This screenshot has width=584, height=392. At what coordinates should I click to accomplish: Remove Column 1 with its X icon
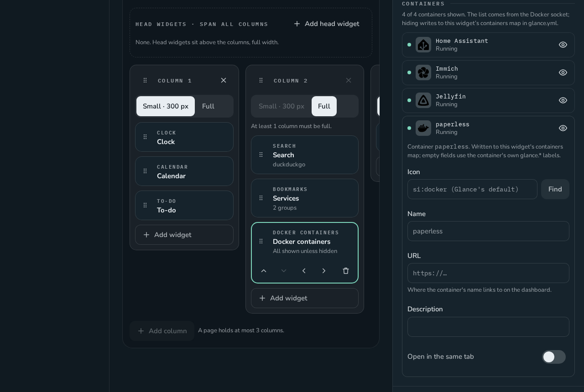(x=224, y=80)
